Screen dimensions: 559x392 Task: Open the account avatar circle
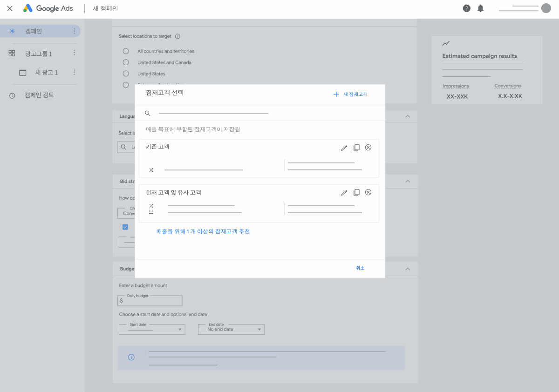coord(546,8)
